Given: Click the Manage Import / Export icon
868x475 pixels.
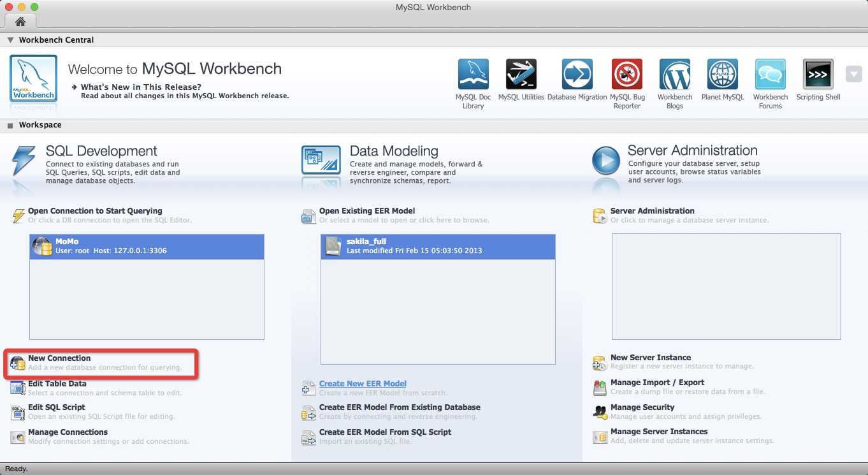Looking at the screenshot, I should click(600, 387).
